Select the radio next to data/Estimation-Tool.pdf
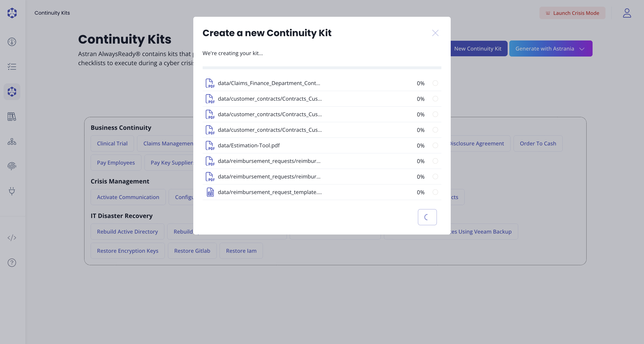The width and height of the screenshot is (644, 344). click(435, 145)
